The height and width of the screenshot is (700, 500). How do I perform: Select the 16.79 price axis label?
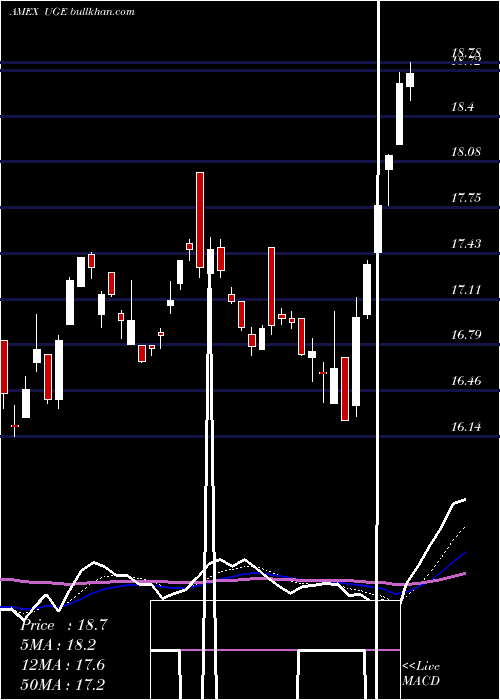(x=466, y=334)
